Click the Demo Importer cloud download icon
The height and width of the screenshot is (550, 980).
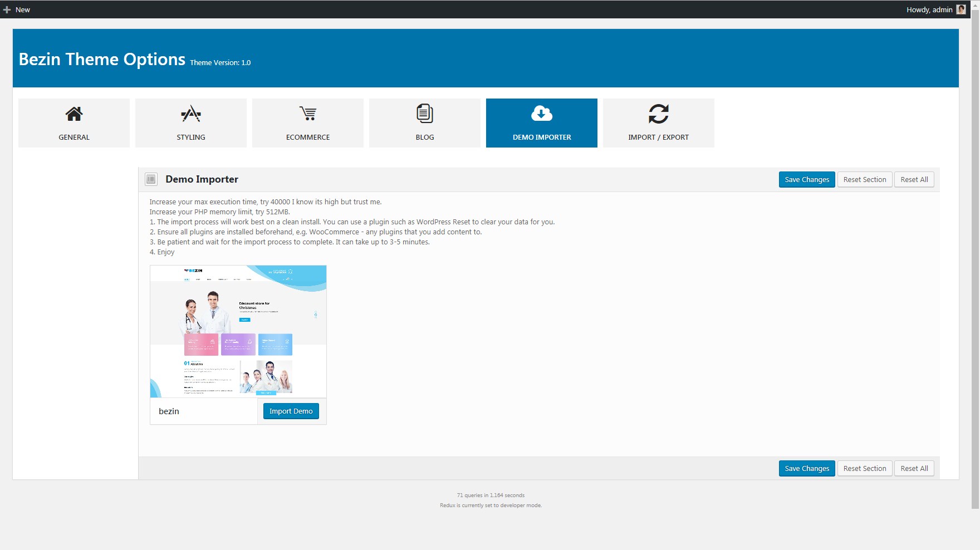coord(542,114)
